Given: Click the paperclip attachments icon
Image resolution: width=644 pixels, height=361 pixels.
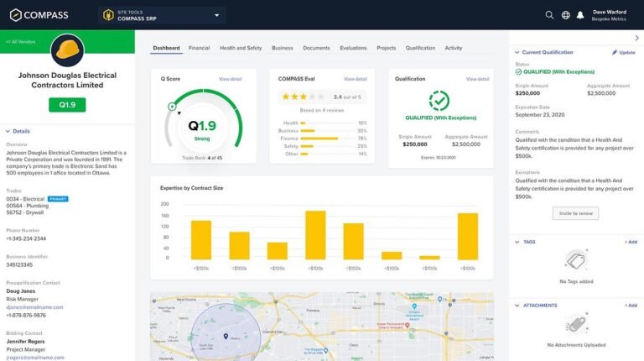Looking at the screenshot, I should (x=576, y=324).
